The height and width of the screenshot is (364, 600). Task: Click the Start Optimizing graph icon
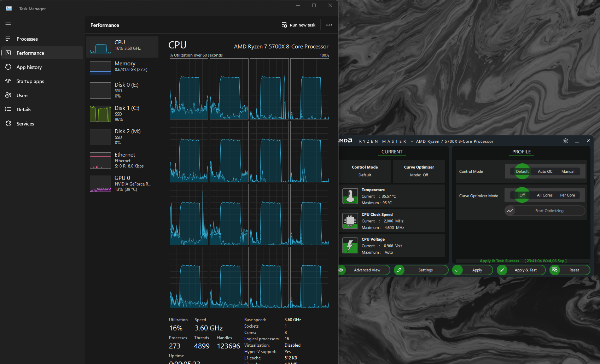(x=510, y=211)
